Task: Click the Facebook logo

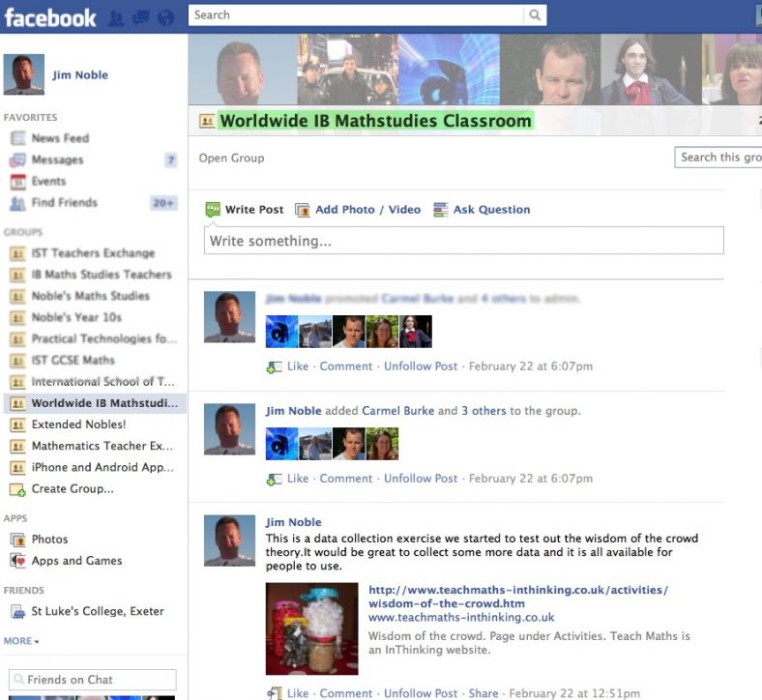Action: coord(50,18)
